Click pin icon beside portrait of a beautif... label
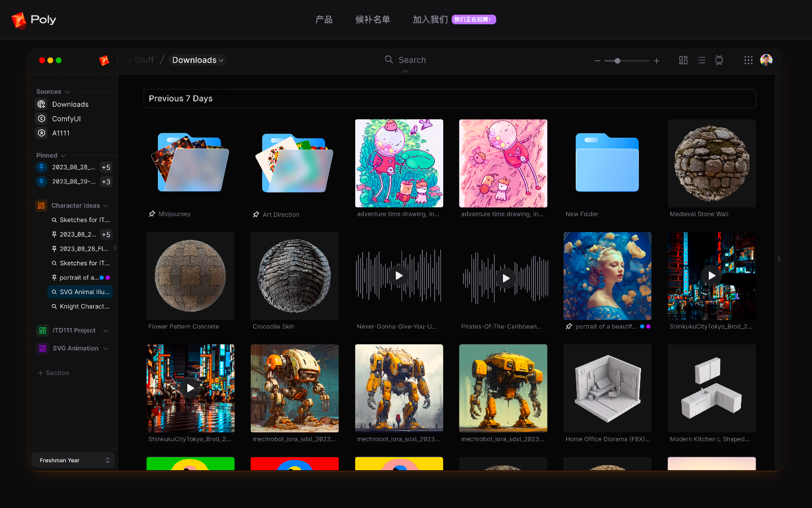The width and height of the screenshot is (812, 508). click(569, 326)
